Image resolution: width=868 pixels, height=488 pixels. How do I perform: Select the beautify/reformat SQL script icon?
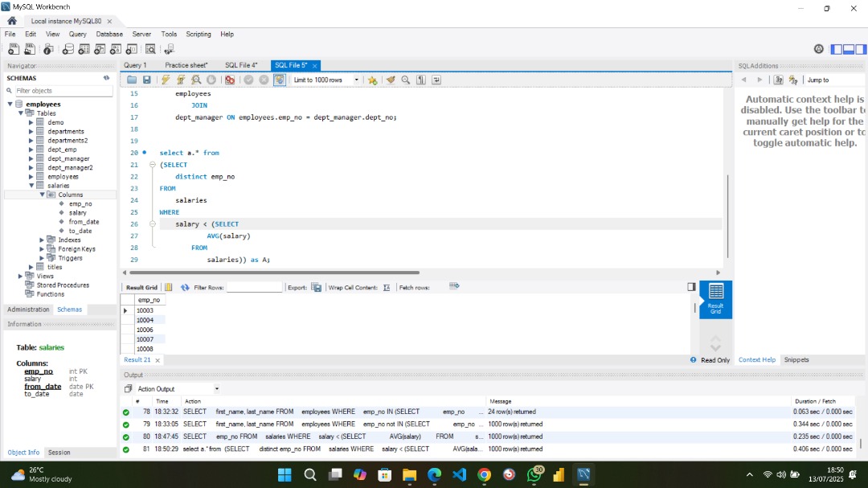[x=389, y=80]
